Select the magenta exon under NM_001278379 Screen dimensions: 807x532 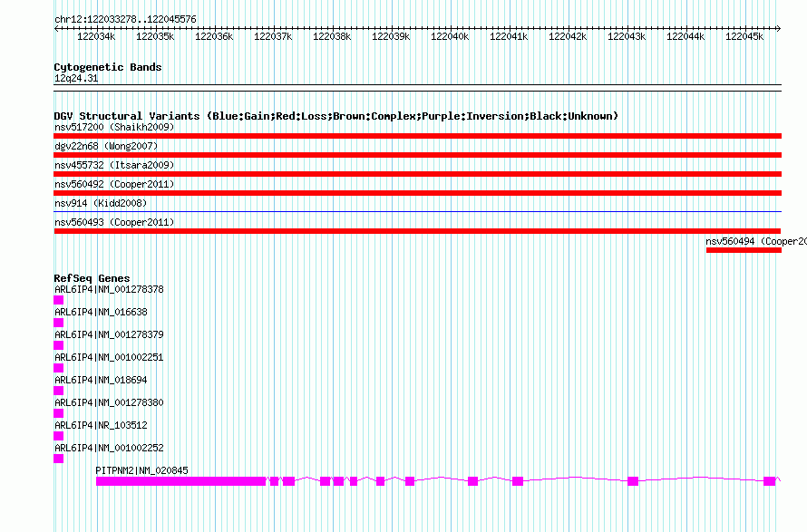59,345
